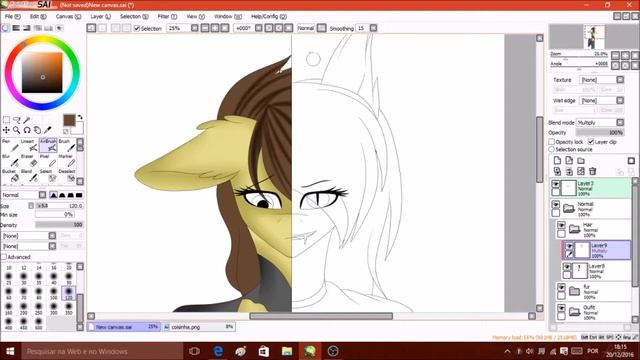Image resolution: width=640 pixels, height=360 pixels.
Task: Hide the Hair folder via eye icon
Action: click(561, 225)
